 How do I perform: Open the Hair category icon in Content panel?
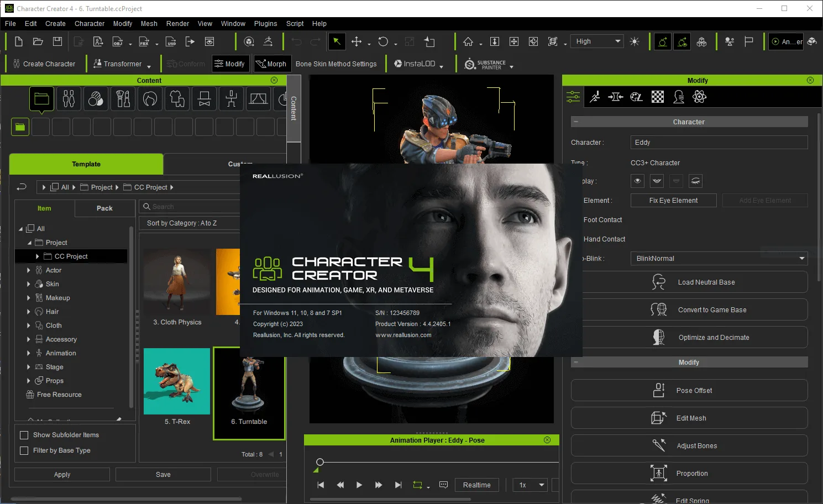[x=150, y=99]
